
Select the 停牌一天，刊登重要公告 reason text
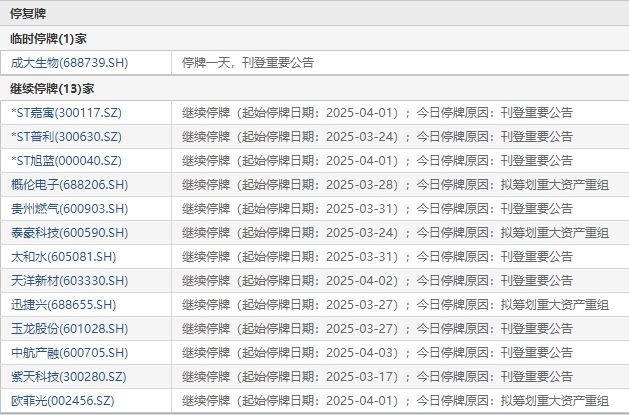248,63
